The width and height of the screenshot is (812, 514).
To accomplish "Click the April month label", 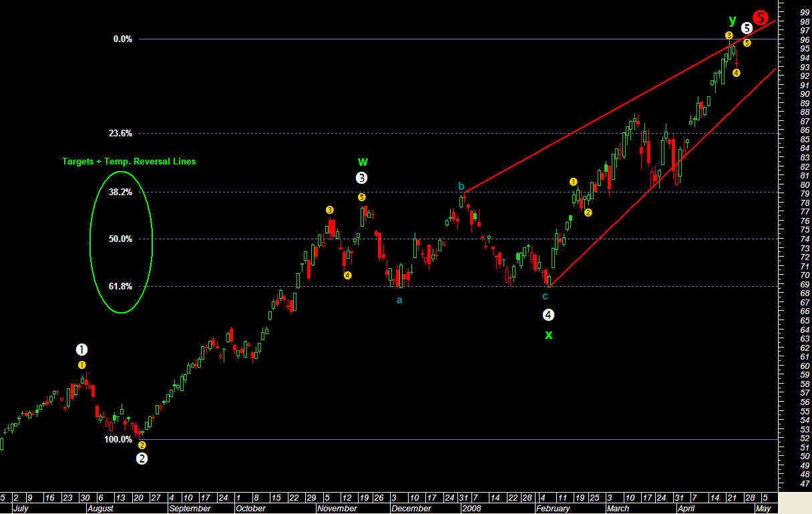I will [x=686, y=509].
